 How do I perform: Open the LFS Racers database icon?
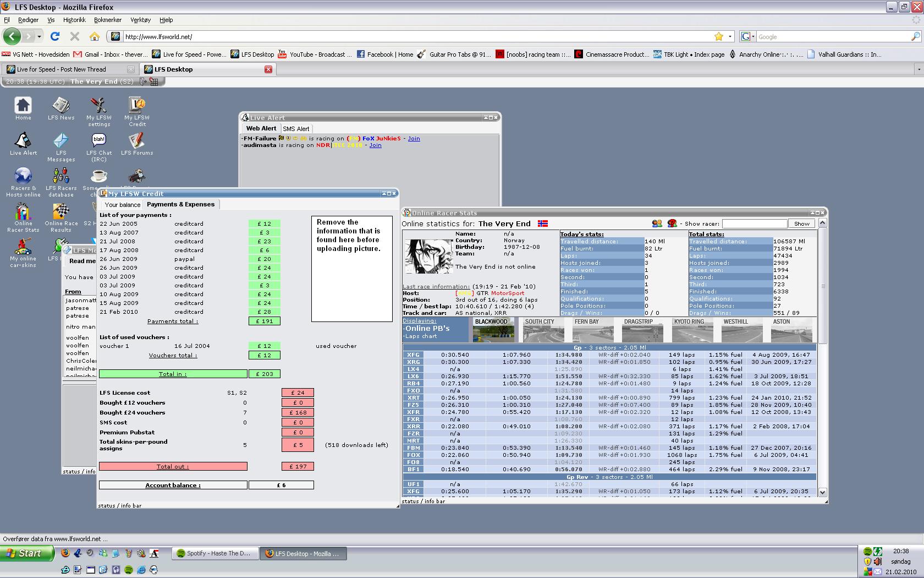point(61,182)
